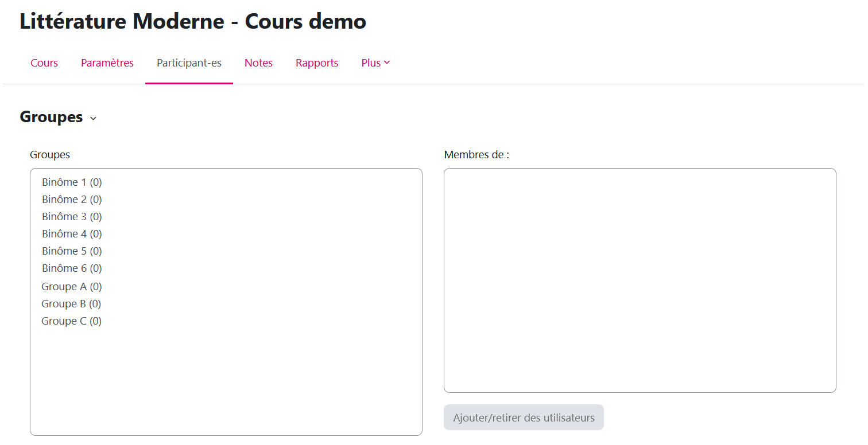The image size is (868, 445).
Task: Pick Binôme 4 in the list
Action: 72,234
